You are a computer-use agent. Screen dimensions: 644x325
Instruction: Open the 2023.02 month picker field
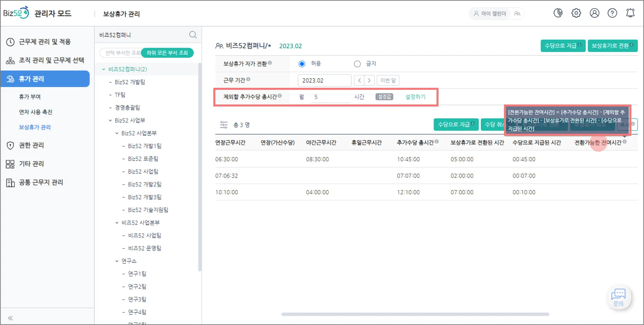pos(324,81)
